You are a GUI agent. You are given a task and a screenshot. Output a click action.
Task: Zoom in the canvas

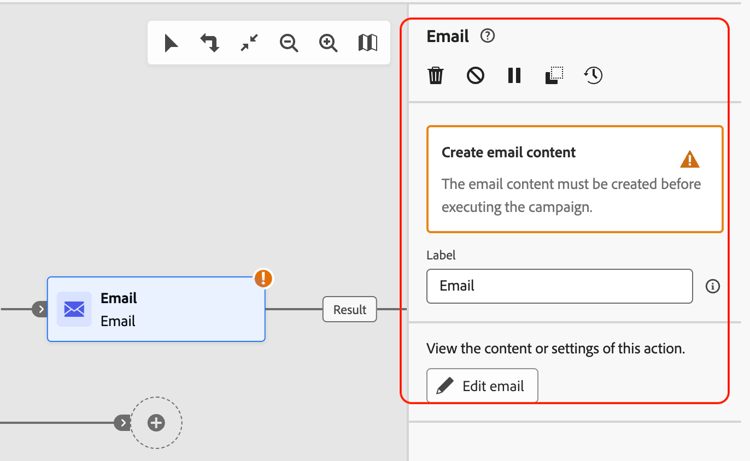(x=328, y=43)
